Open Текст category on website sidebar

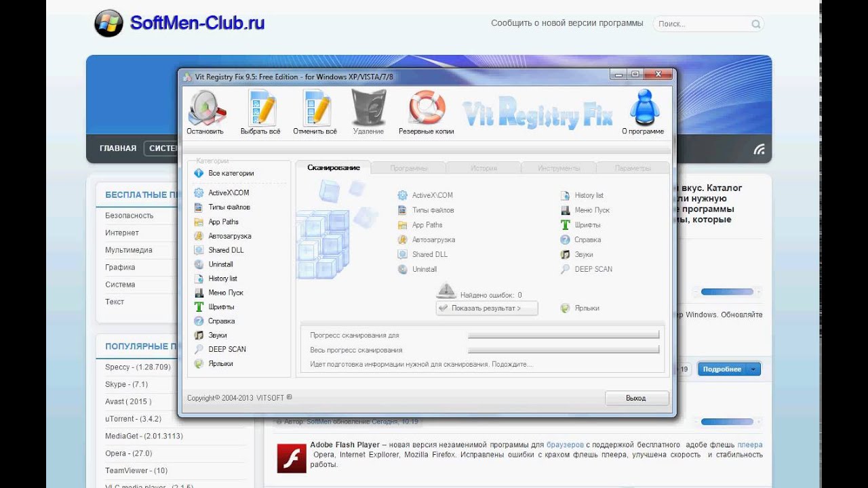115,302
